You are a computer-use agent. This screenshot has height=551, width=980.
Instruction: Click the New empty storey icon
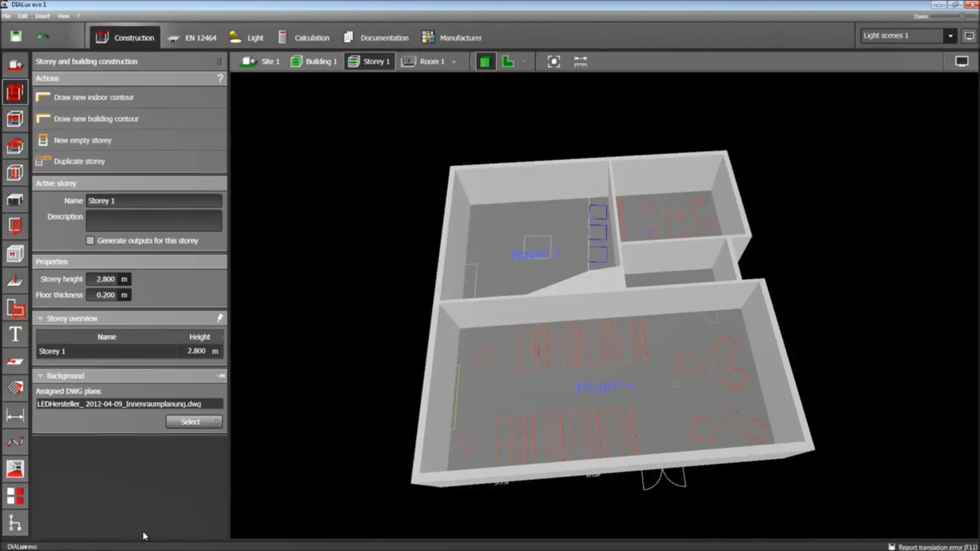coord(43,140)
